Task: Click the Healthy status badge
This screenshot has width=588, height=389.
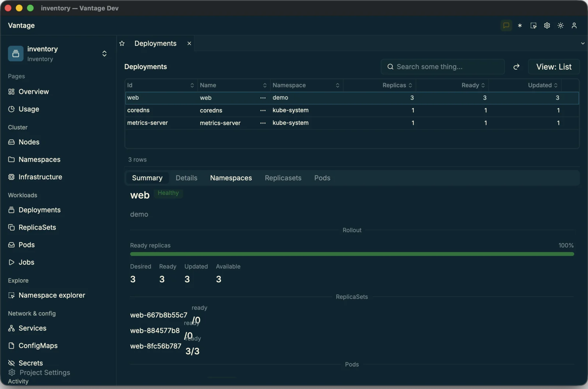Action: pyautogui.click(x=168, y=193)
